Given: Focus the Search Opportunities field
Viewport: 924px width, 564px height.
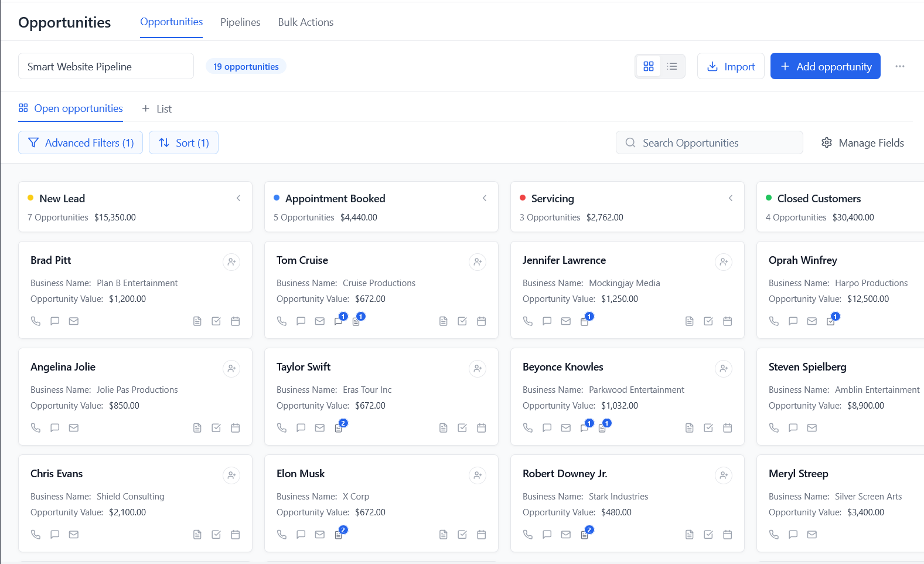Looking at the screenshot, I should (709, 143).
